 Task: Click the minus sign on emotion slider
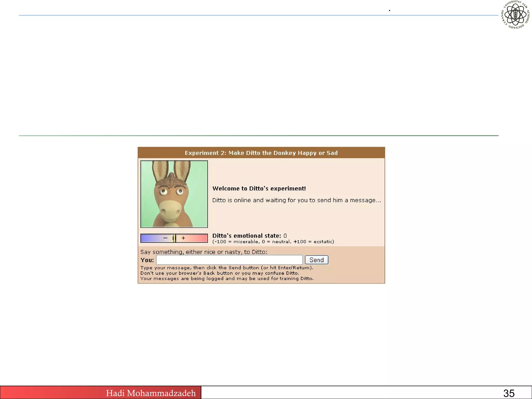[165, 238]
